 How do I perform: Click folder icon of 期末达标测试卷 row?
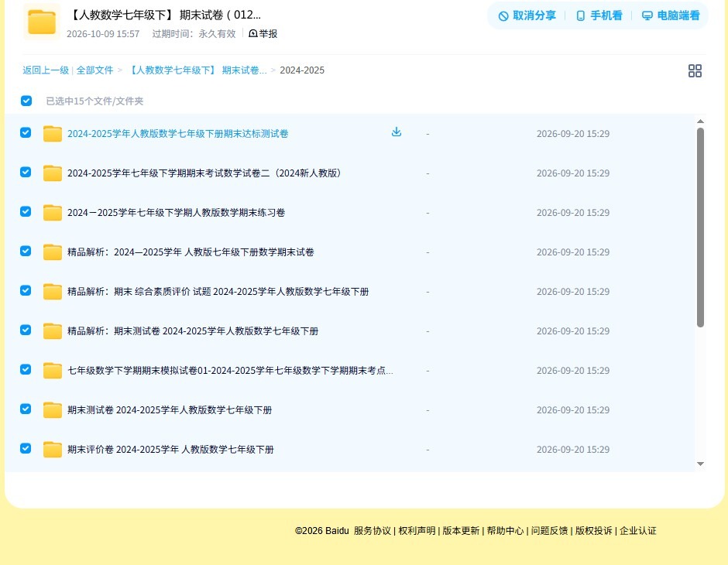53,134
